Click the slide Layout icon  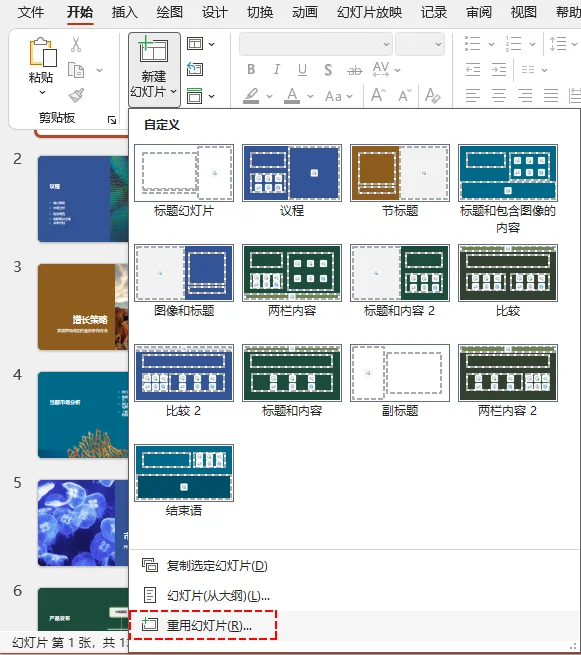(x=195, y=44)
